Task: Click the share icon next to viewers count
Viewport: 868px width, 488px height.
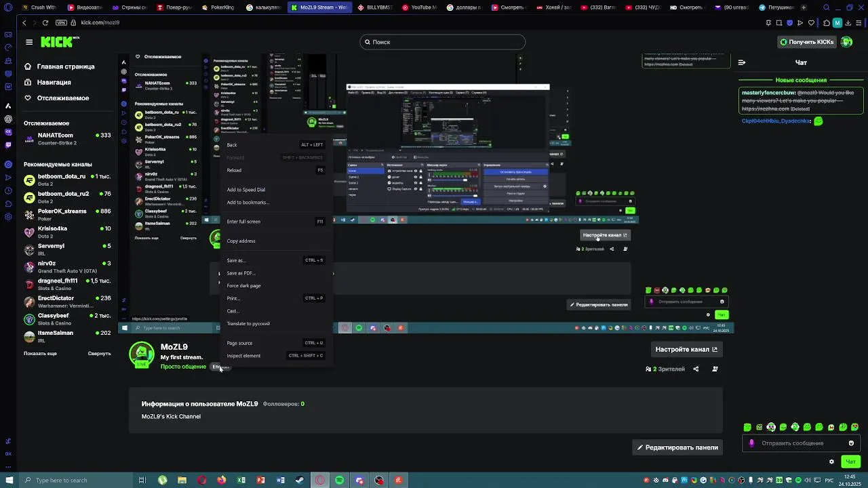Action: pos(696,369)
